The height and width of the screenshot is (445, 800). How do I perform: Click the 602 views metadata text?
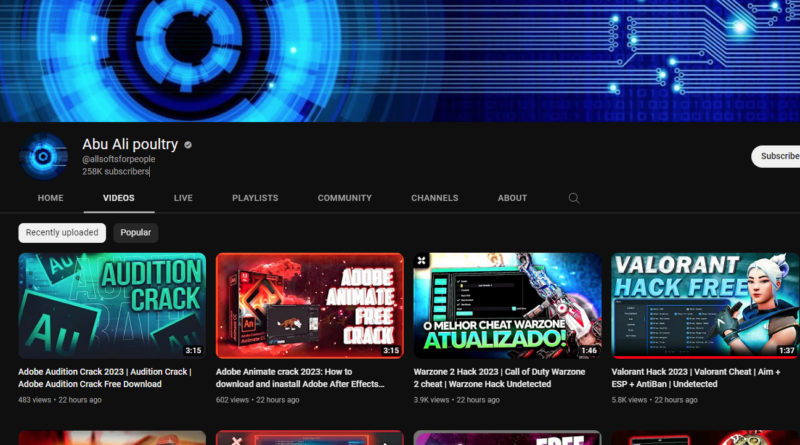click(232, 400)
